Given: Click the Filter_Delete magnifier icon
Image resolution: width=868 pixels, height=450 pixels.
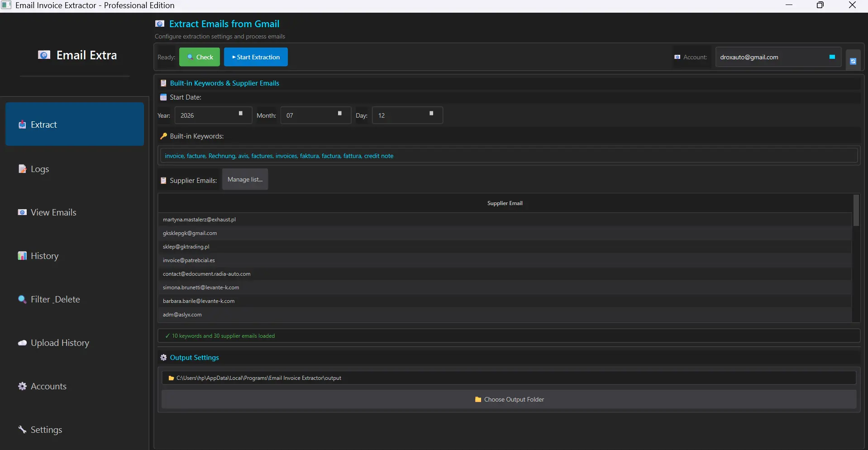Looking at the screenshot, I should click(22, 299).
